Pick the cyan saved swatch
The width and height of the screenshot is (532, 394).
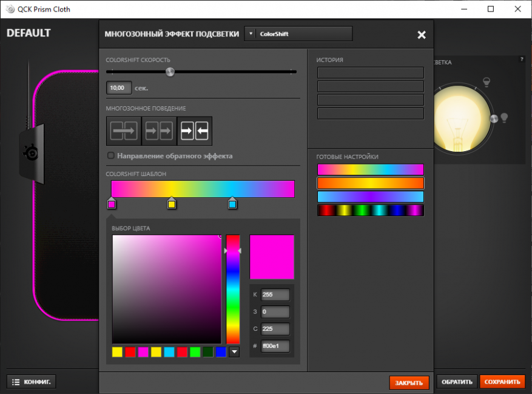[x=169, y=352]
